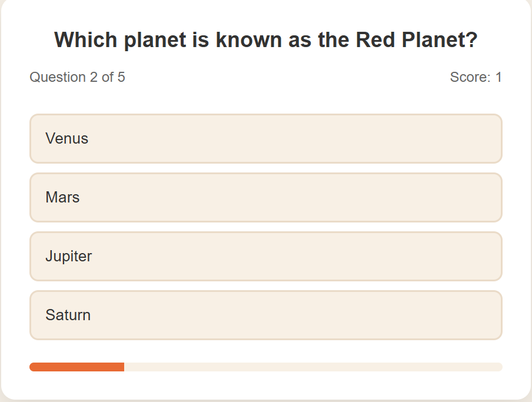Click the "Question" word in the counter text

click(58, 77)
